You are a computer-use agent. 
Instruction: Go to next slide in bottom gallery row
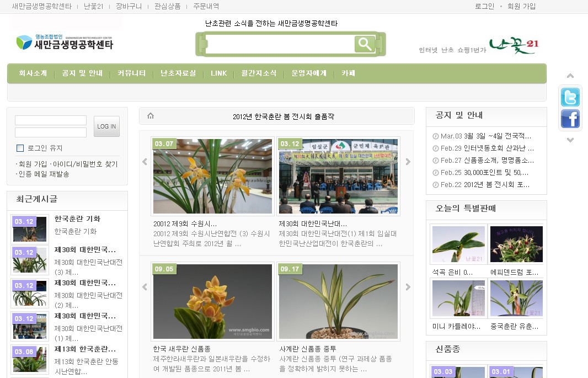(408, 287)
